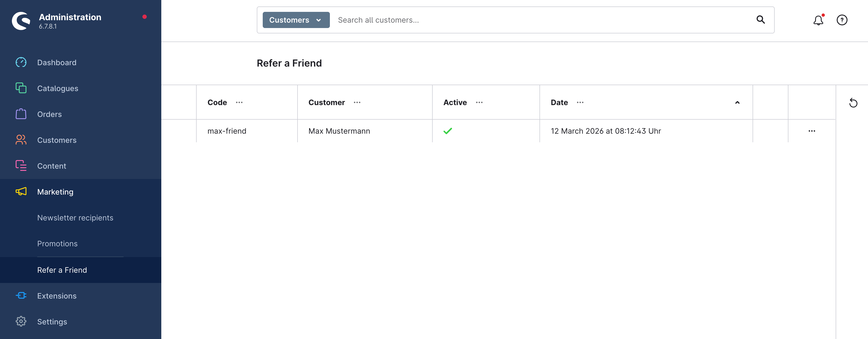This screenshot has height=339, width=868.
Task: Go to Promotions submenu item
Action: [x=57, y=244]
